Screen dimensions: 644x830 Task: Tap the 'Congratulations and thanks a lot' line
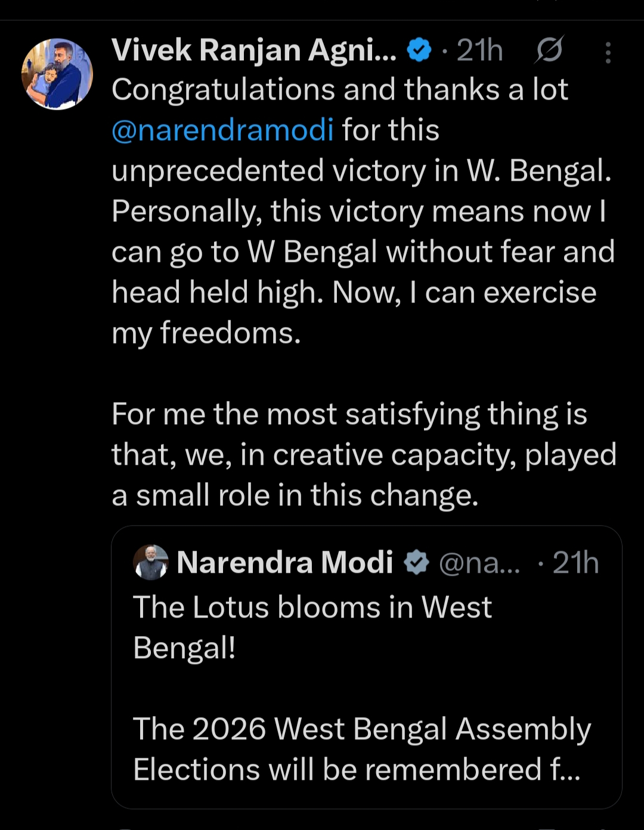[x=340, y=90]
